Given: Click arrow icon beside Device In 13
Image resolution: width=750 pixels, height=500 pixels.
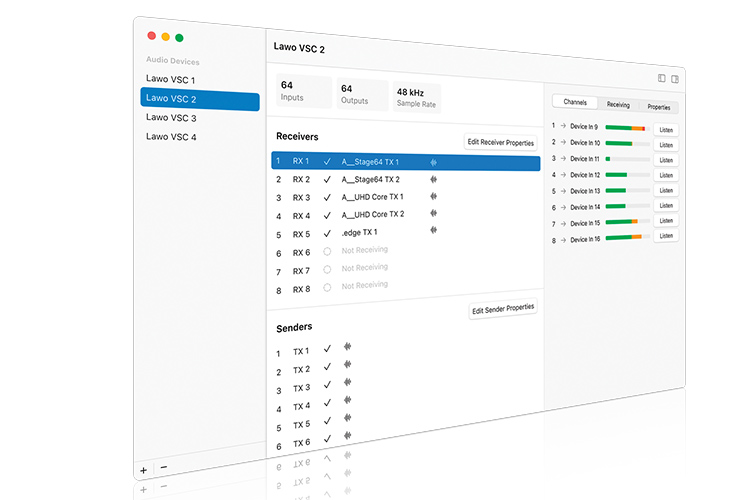Looking at the screenshot, I should (563, 191).
